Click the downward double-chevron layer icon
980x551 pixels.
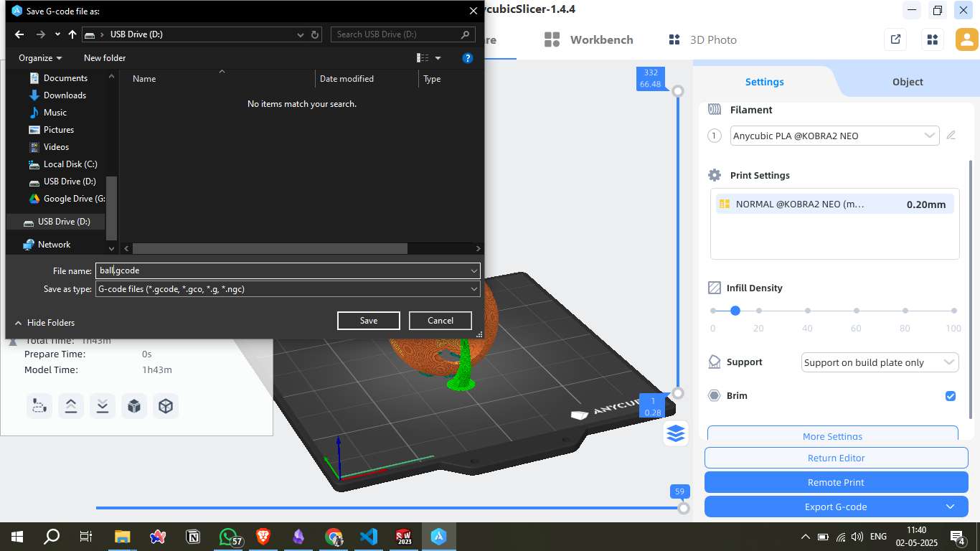(x=103, y=406)
